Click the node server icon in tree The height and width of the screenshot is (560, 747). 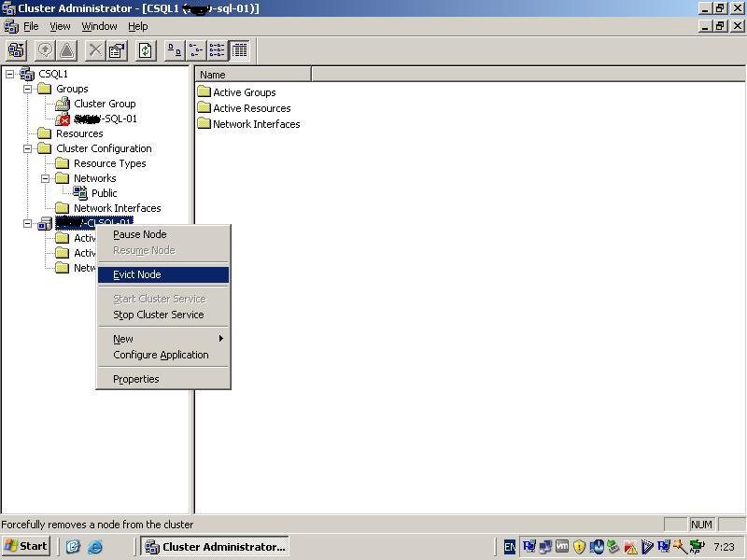(45, 223)
